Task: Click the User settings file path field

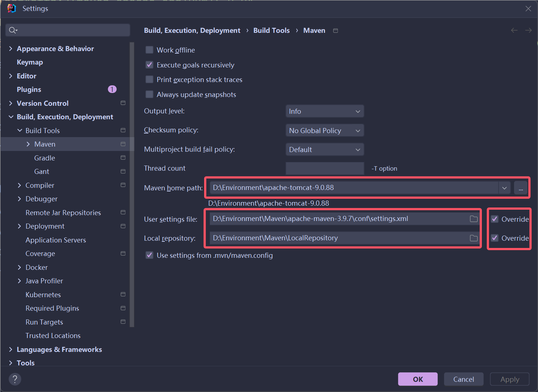Action: 339,219
